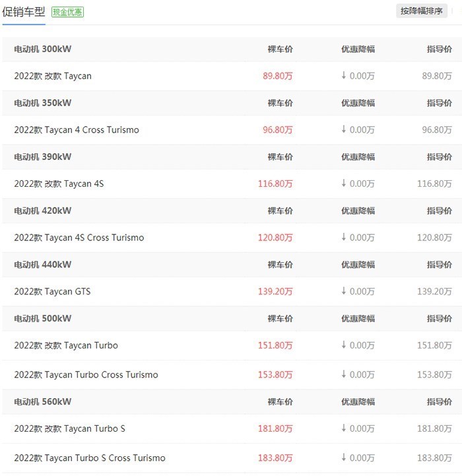The height and width of the screenshot is (476, 462).
Task: Click the grey 139.20万 guide price
Action: pos(434,291)
